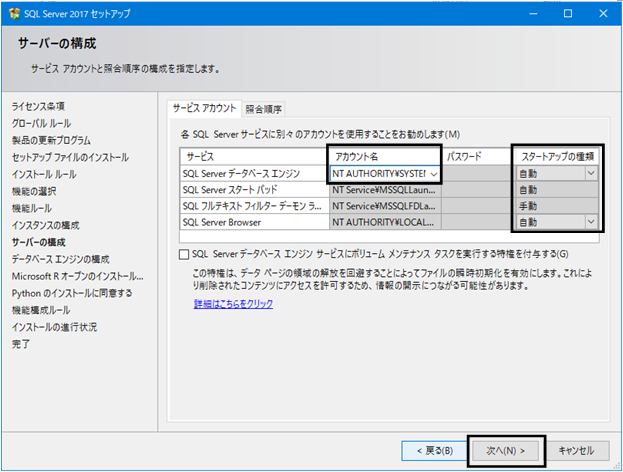This screenshot has height=472, width=623.
Task: Enable the volume maintenance task privilege checkbox
Action: (184, 254)
